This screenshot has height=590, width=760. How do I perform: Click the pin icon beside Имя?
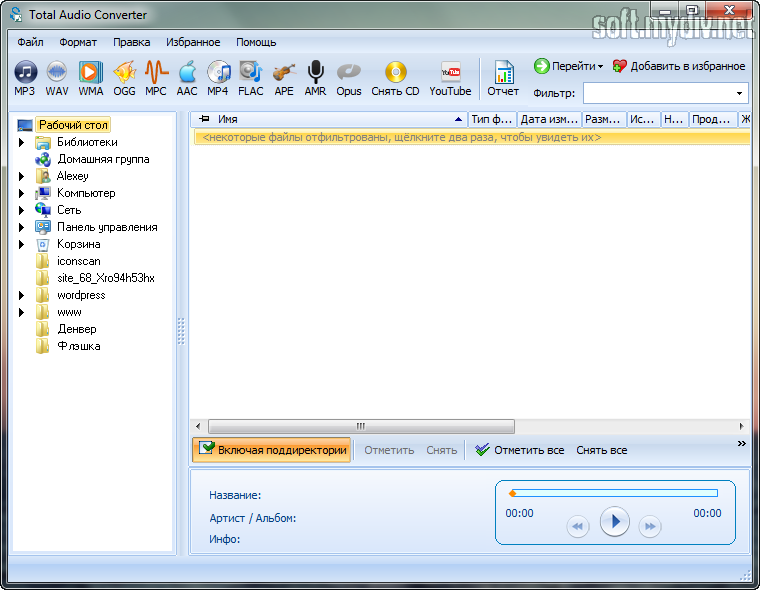point(205,119)
